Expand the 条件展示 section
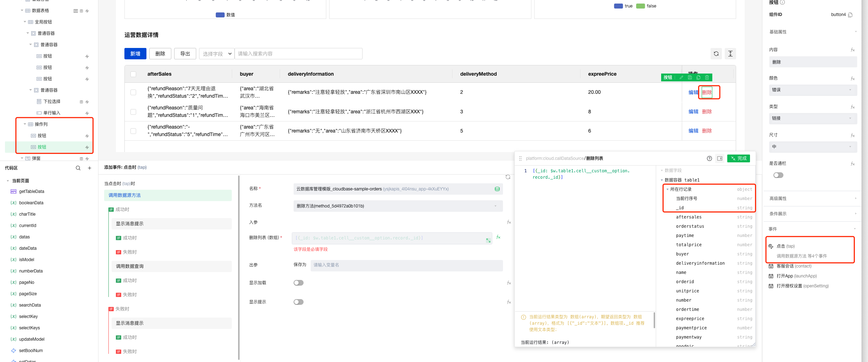Screen dimensions: 868x362 tap(813, 214)
